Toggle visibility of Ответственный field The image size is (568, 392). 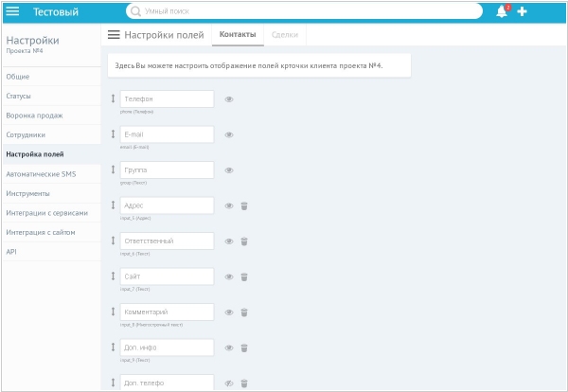point(229,241)
